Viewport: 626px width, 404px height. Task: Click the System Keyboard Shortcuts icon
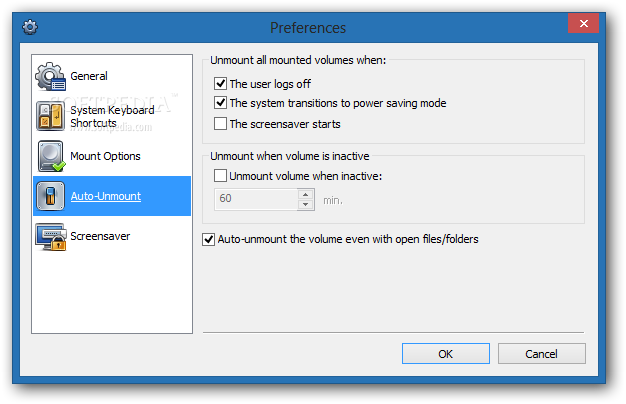51,117
